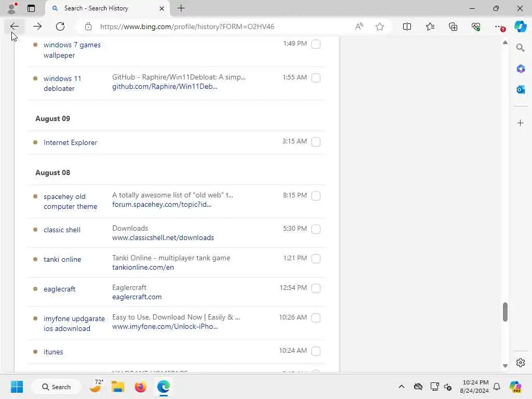The image size is (532, 399).
Task: Open eaglercraft.com link
Action: [x=137, y=297]
